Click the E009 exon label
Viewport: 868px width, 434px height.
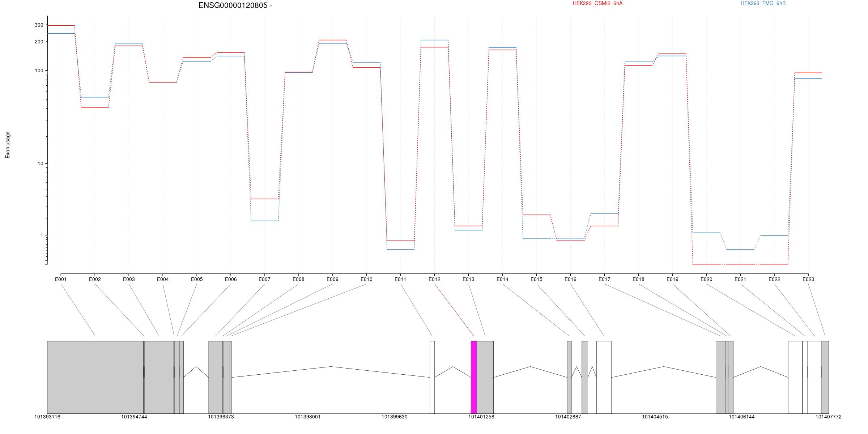[x=332, y=279]
